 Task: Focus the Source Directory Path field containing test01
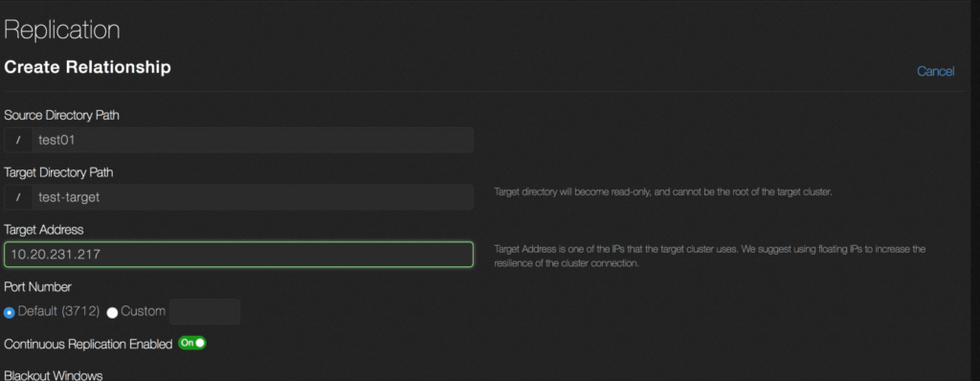(252, 140)
